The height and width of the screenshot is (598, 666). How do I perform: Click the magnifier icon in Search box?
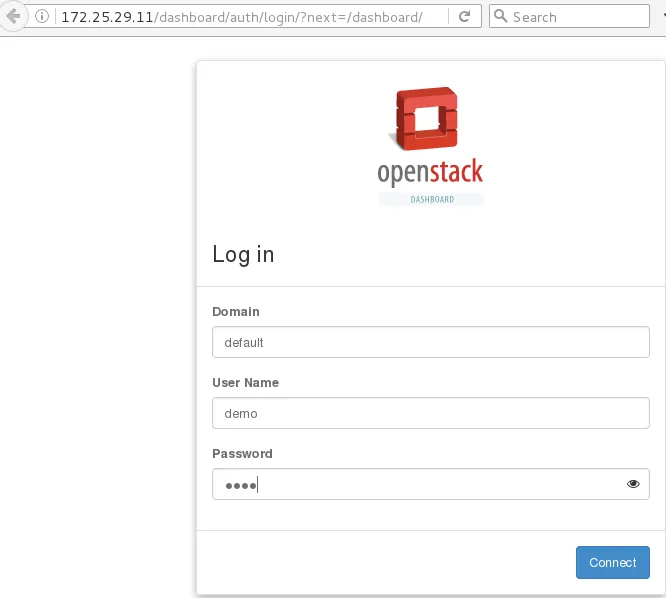coord(501,16)
